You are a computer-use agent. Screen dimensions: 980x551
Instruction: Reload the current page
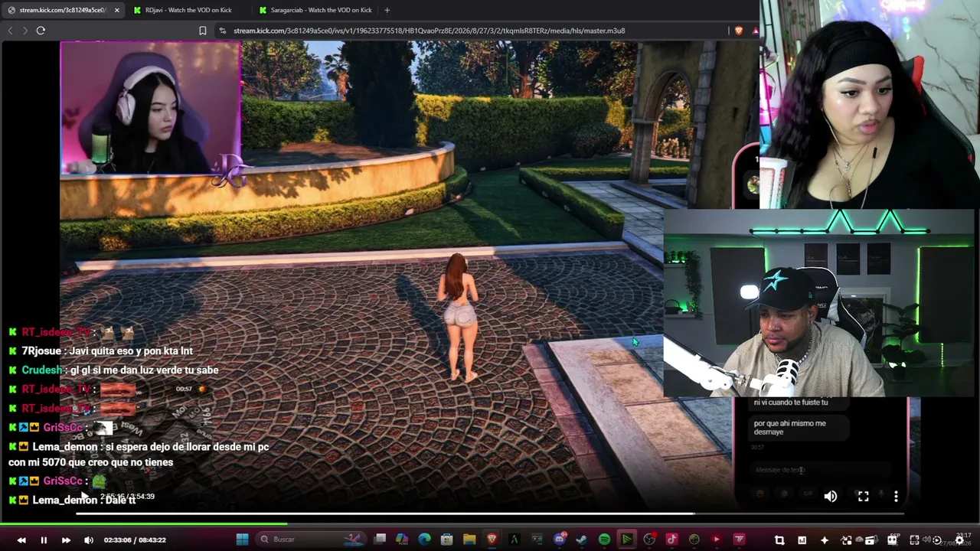click(41, 31)
